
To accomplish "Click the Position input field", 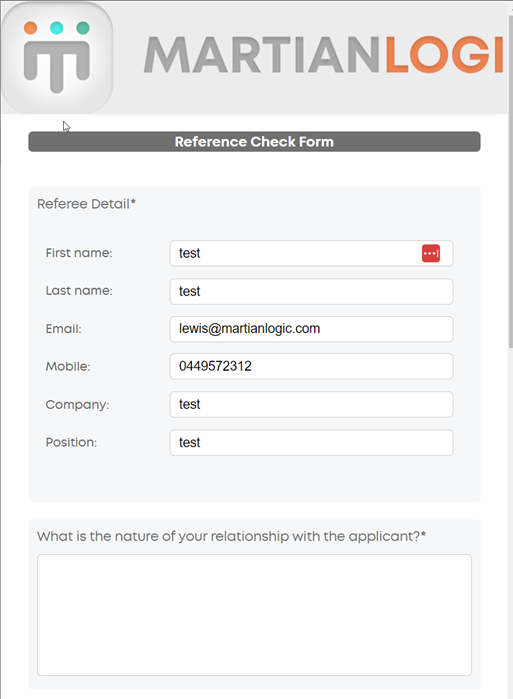I will (311, 443).
